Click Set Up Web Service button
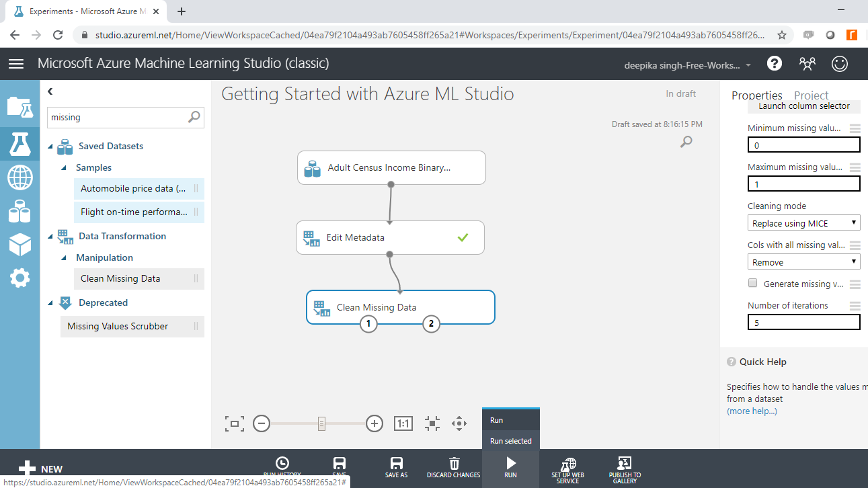868x488 pixels. pos(568,469)
